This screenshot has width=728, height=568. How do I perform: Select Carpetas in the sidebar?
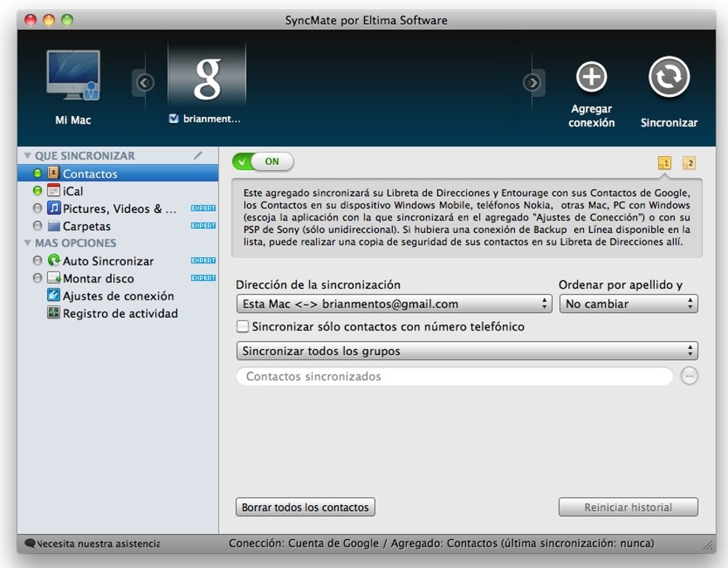pyautogui.click(x=118, y=226)
